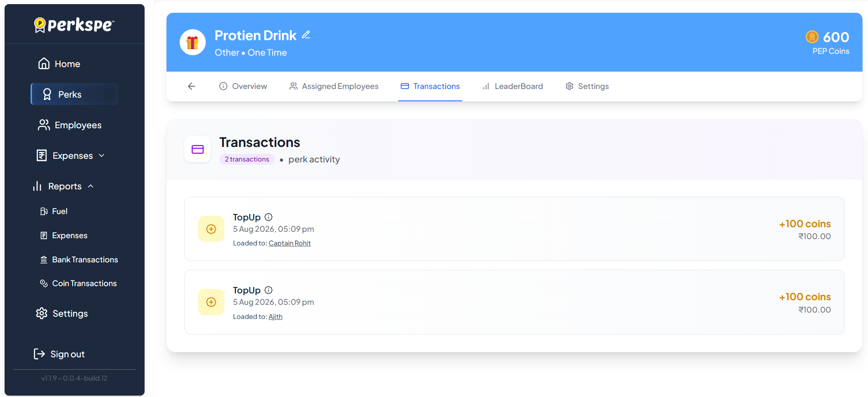Image resolution: width=868 pixels, height=397 pixels.
Task: Click the Protien Drink gift icon
Action: pyautogui.click(x=192, y=42)
